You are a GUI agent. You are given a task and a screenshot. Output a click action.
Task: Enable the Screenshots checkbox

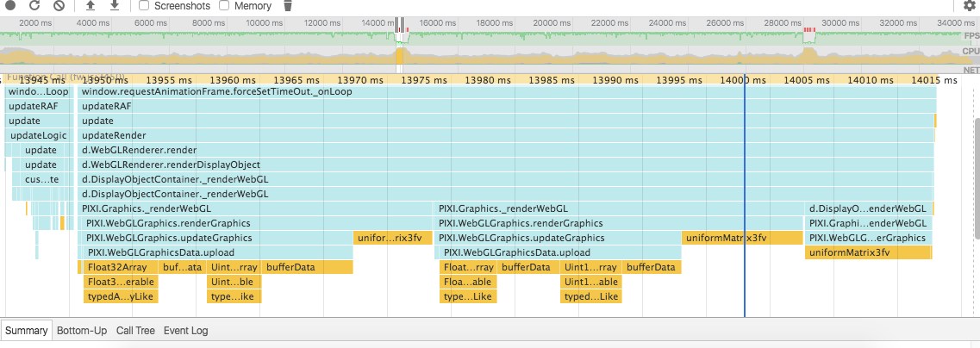144,6
